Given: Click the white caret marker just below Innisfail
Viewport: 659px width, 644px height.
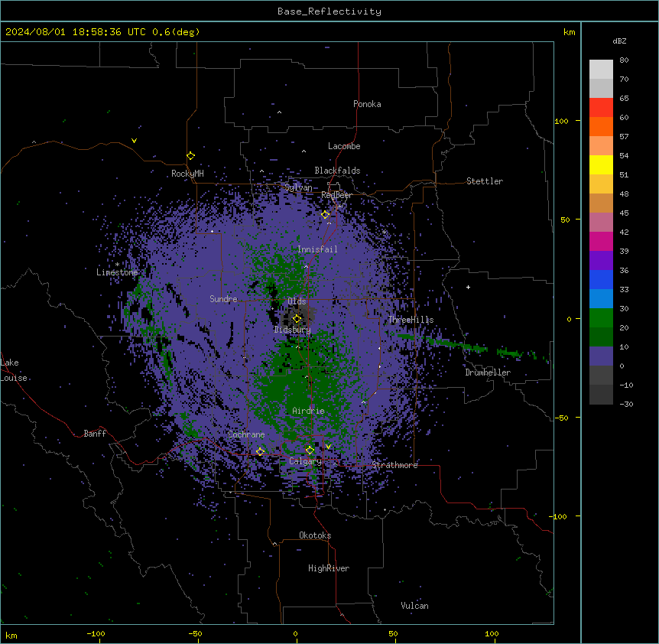Looking at the screenshot, I should click(x=306, y=266).
